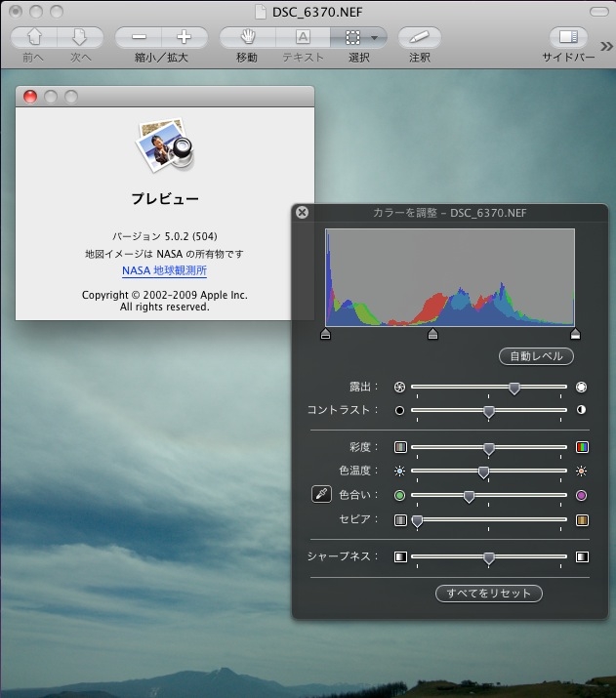Click the high シャープネス sharp icon
The width and height of the screenshot is (616, 698).
click(582, 556)
